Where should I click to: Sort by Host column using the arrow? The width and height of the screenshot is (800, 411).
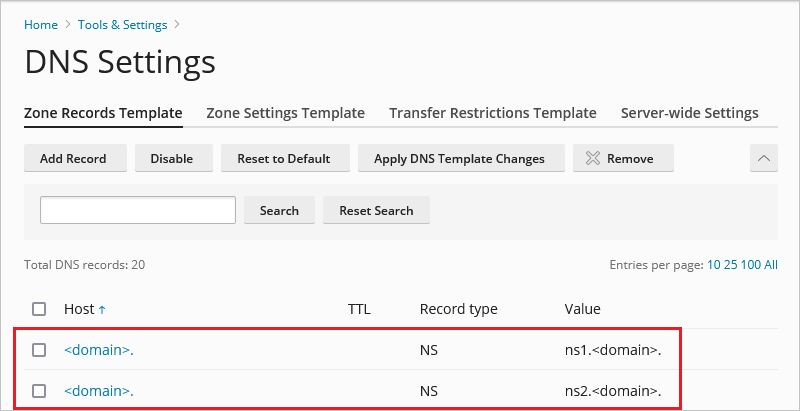point(102,310)
